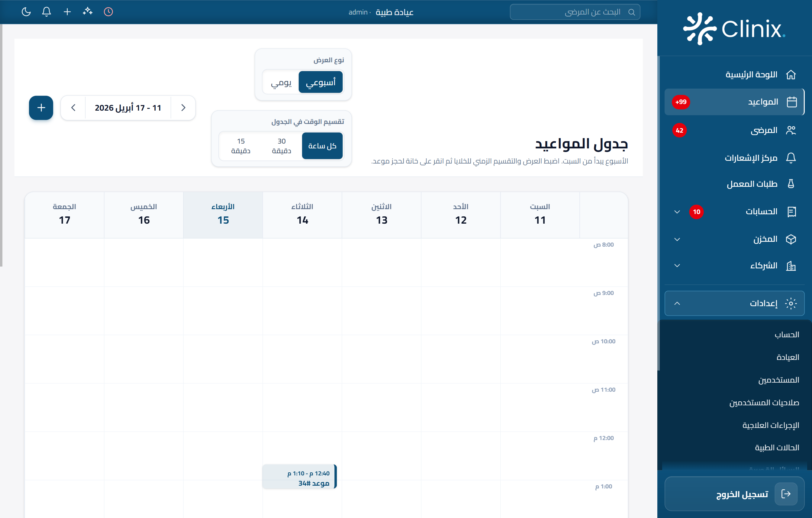Open طلبات المعمل lab requests page
This screenshot has width=812, height=518.
tap(752, 184)
